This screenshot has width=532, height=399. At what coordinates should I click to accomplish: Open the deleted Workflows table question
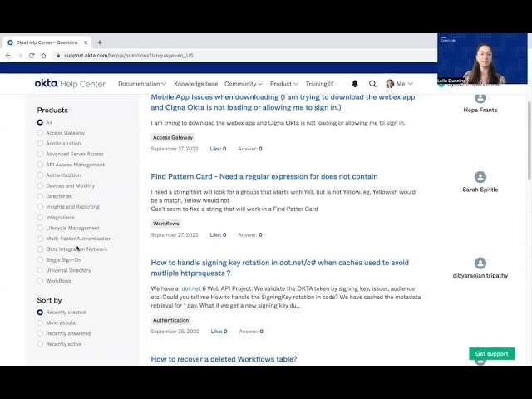[x=224, y=359]
